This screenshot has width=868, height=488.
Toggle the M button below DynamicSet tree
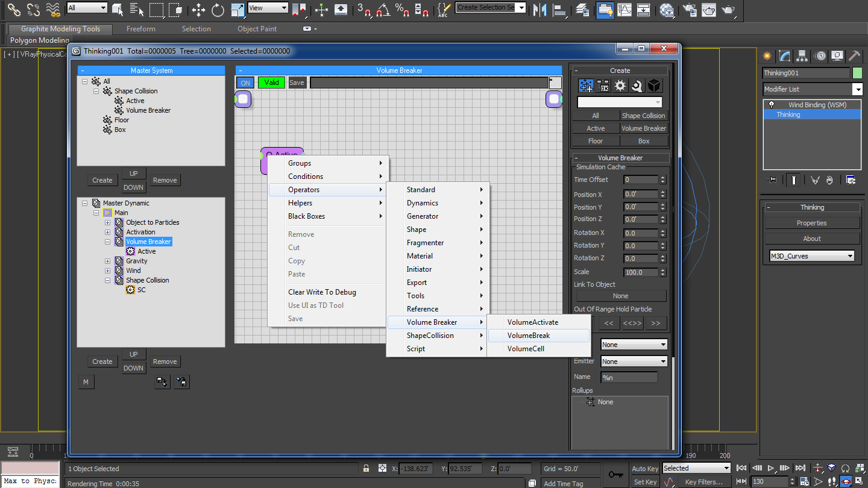click(86, 381)
